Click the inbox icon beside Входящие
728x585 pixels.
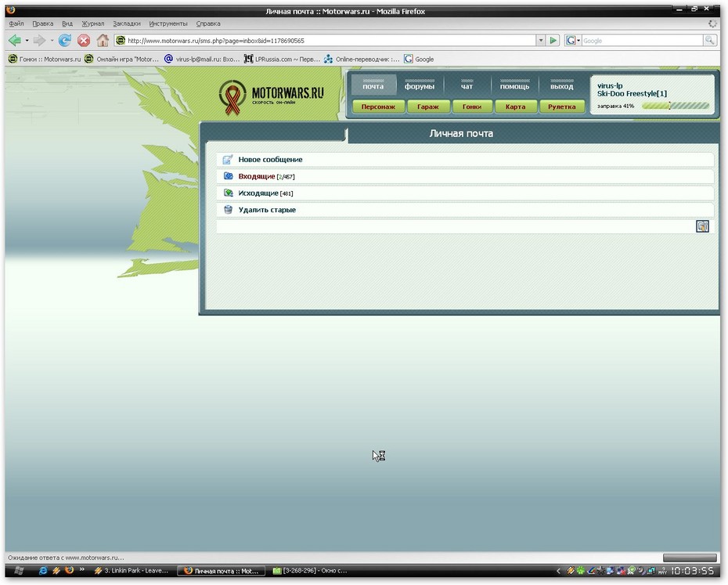tap(228, 176)
